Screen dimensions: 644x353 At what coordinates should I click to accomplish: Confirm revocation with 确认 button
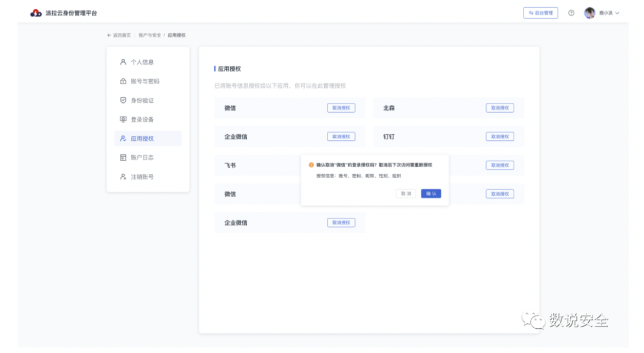(431, 194)
